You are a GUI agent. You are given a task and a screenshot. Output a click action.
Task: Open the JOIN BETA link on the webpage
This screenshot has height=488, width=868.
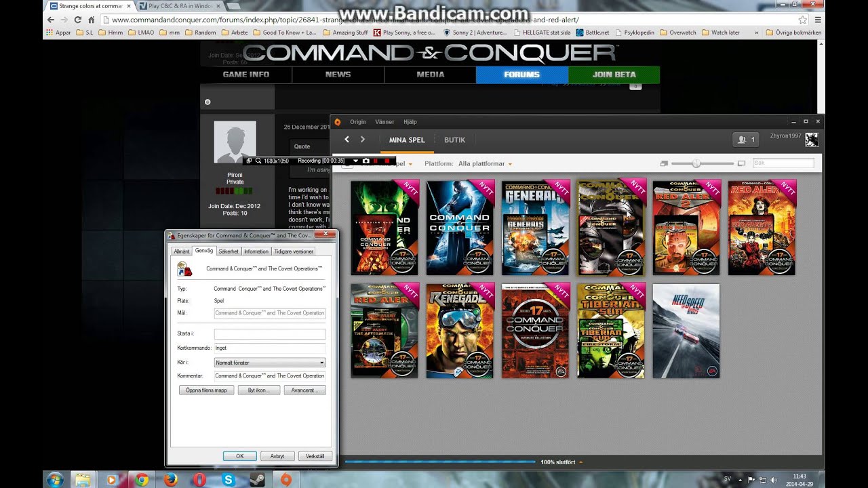614,75
